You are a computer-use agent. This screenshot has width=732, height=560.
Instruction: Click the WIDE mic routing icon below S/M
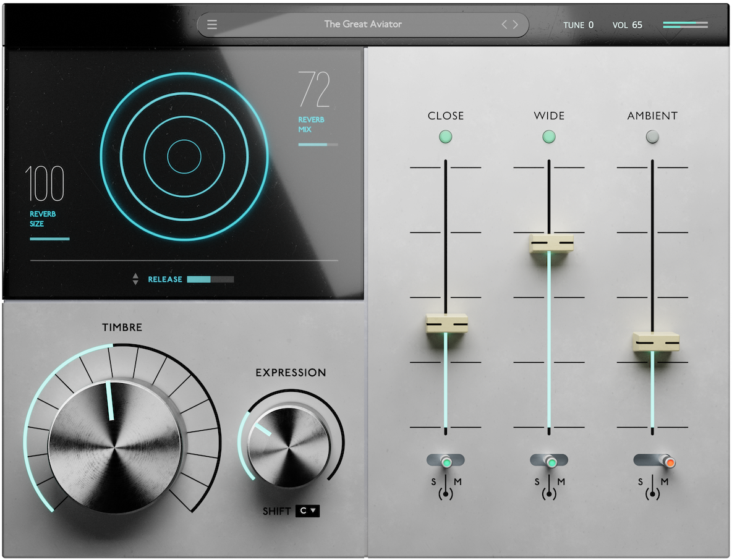click(549, 494)
